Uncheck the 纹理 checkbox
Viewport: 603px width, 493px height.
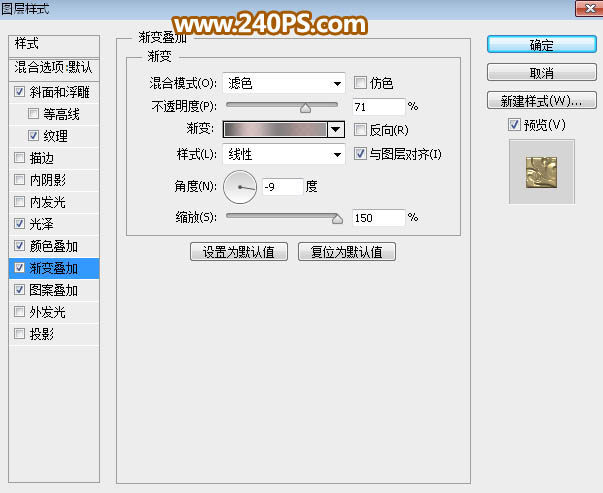(33, 135)
